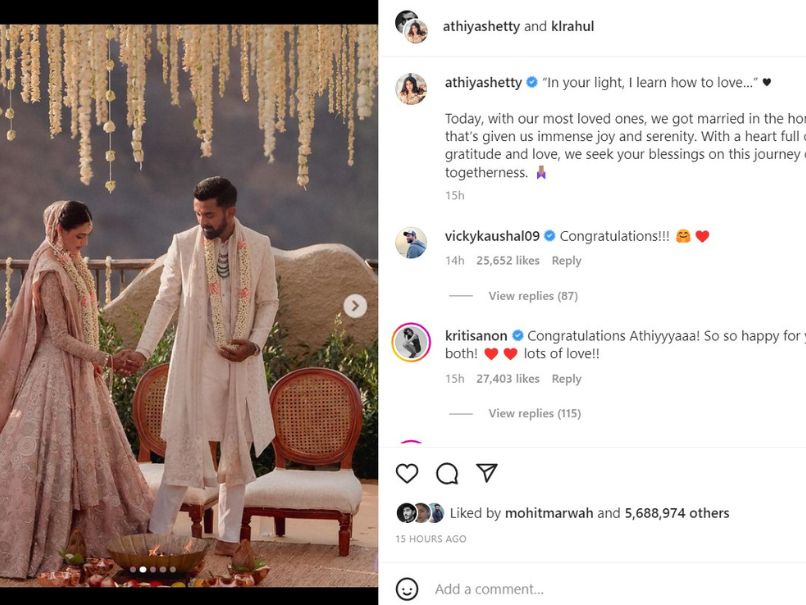Open vickykaushal09's profile picture
806x605 pixels.
point(410,243)
